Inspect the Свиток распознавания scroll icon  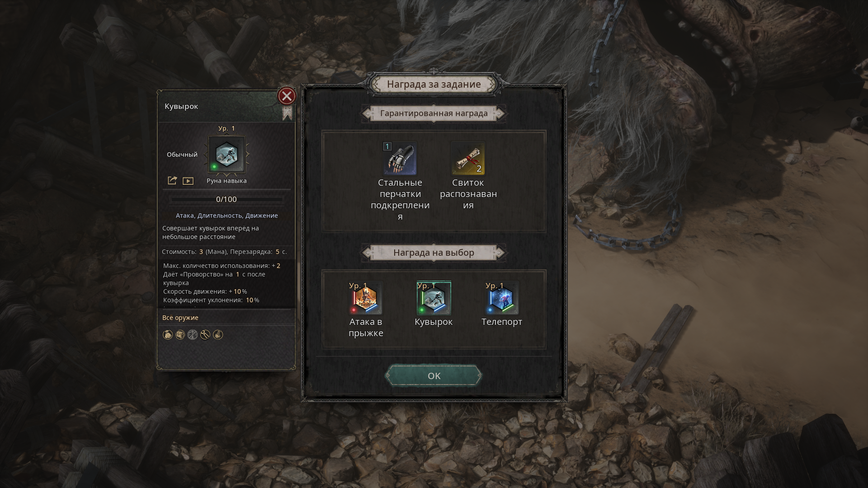tap(468, 158)
